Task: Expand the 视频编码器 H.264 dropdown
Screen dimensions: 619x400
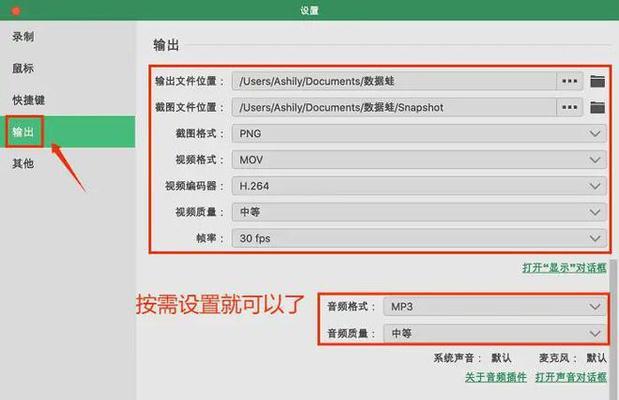Action: (x=419, y=186)
